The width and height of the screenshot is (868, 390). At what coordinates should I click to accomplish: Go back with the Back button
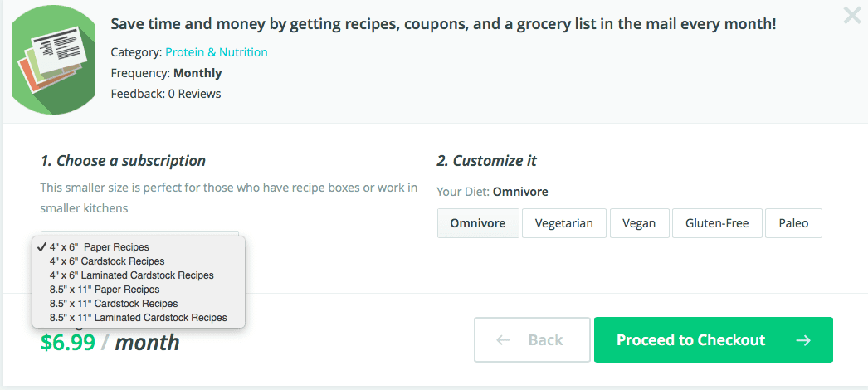[x=532, y=339]
